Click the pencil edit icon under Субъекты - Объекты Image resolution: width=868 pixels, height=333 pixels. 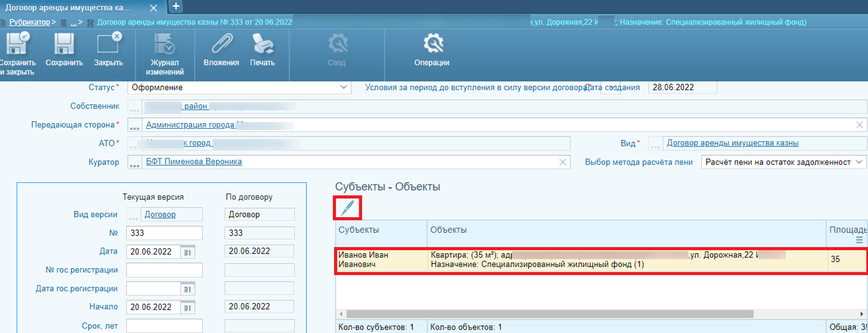point(347,208)
